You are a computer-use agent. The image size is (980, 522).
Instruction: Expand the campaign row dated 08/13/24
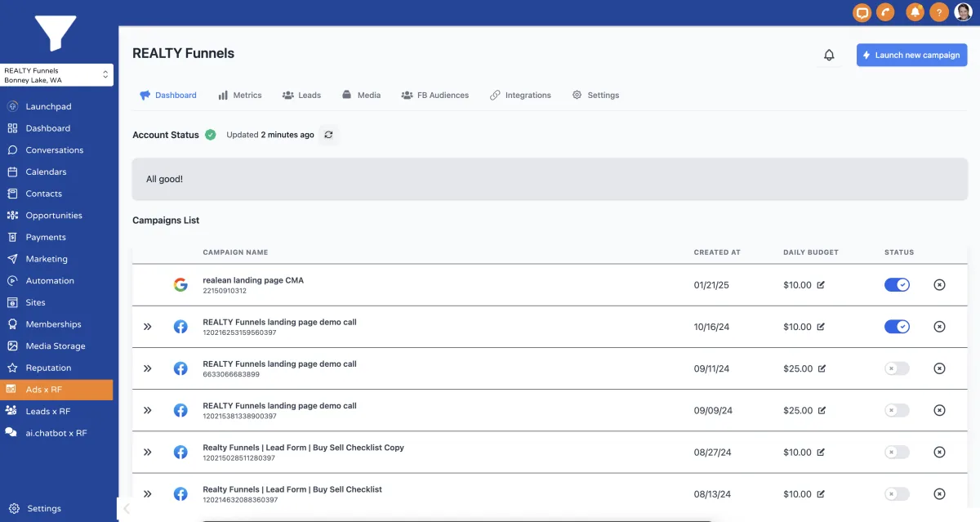[148, 493]
